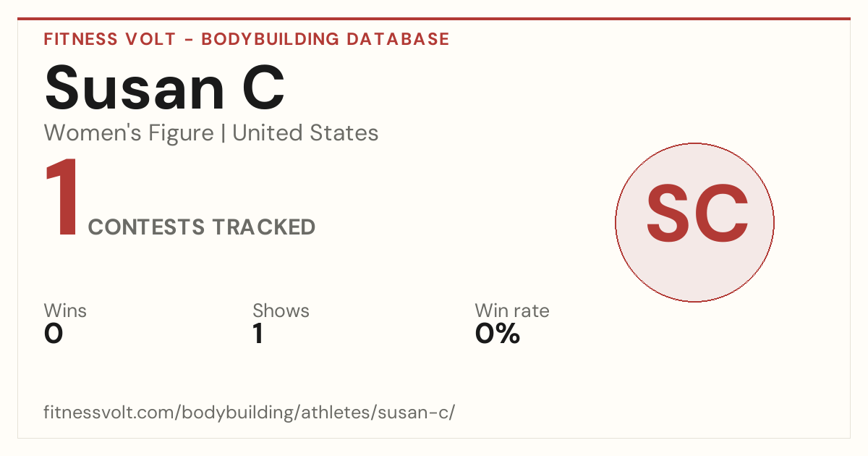Click the word Tracked beside the number
The height and width of the screenshot is (456, 868).
263,227
